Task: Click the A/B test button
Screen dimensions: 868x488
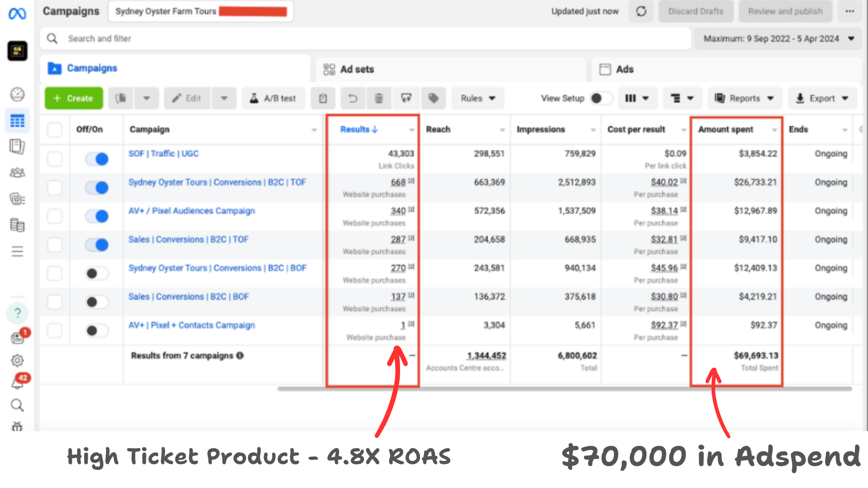Action: coord(273,98)
